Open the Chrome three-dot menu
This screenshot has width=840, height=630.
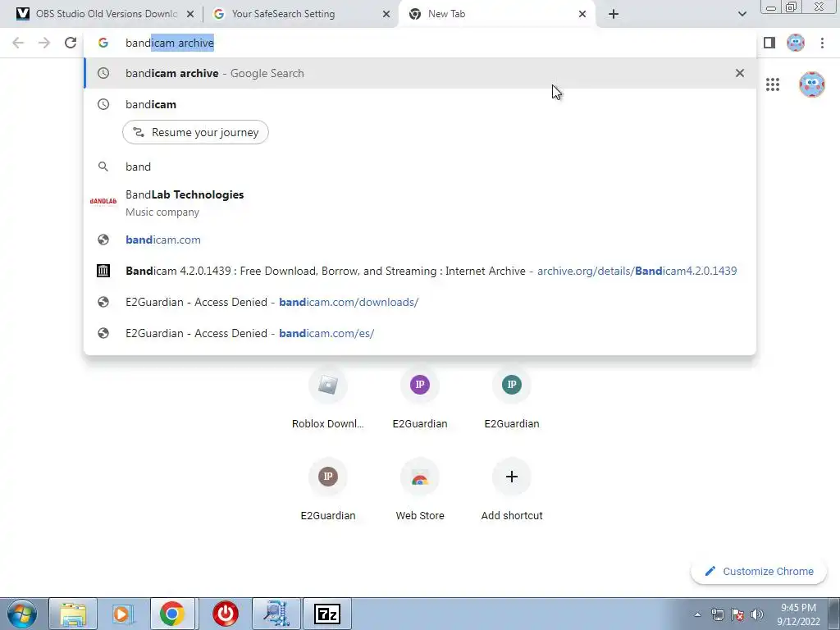822,43
